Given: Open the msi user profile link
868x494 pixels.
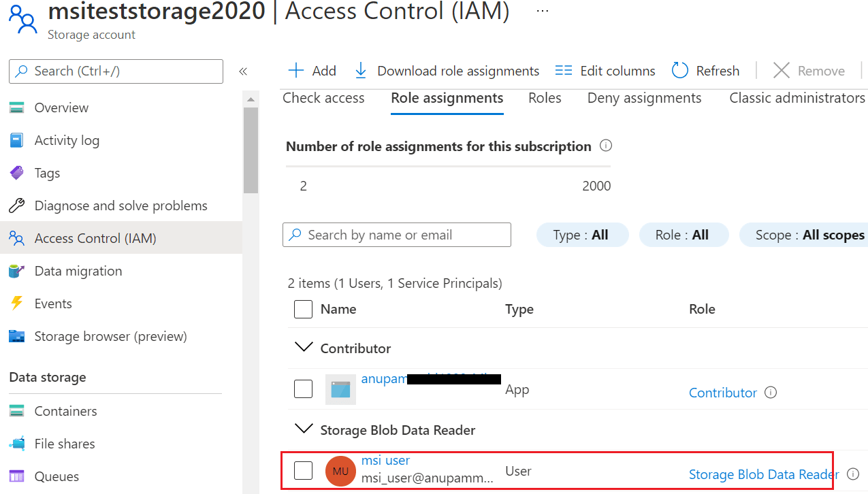Looking at the screenshot, I should pyautogui.click(x=385, y=461).
